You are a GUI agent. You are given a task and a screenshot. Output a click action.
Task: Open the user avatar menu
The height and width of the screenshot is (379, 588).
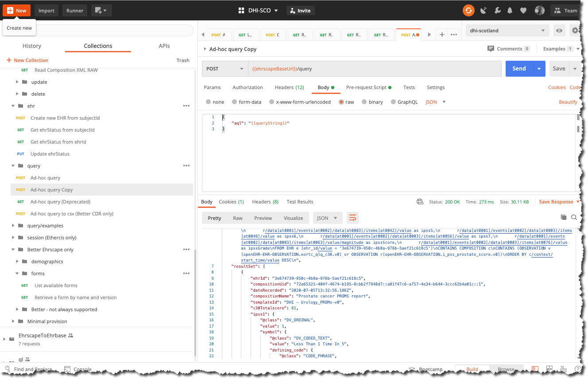click(540, 11)
